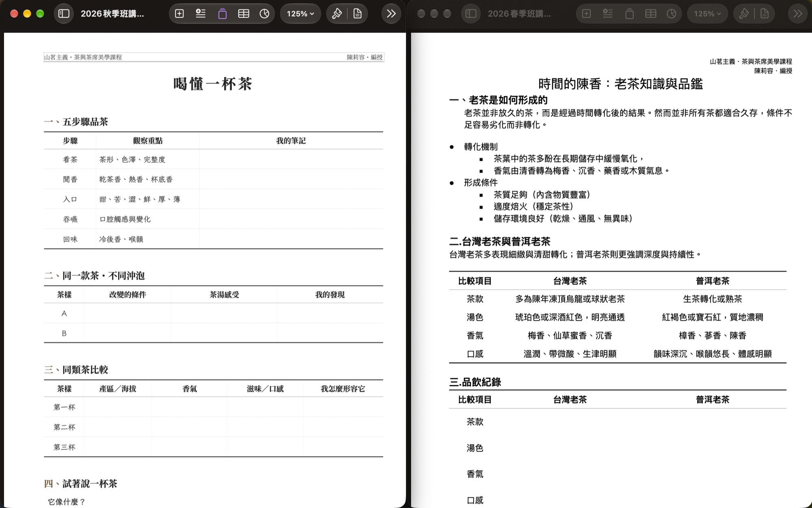This screenshot has width=812, height=508.
Task: Click the section heading 一、五步驟品茶
Action: (76, 122)
